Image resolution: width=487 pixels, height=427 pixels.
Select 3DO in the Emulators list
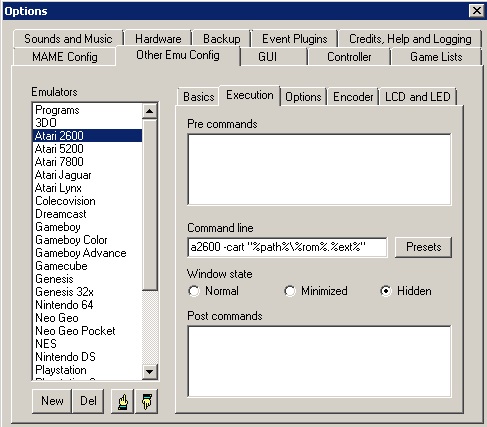(x=88, y=123)
